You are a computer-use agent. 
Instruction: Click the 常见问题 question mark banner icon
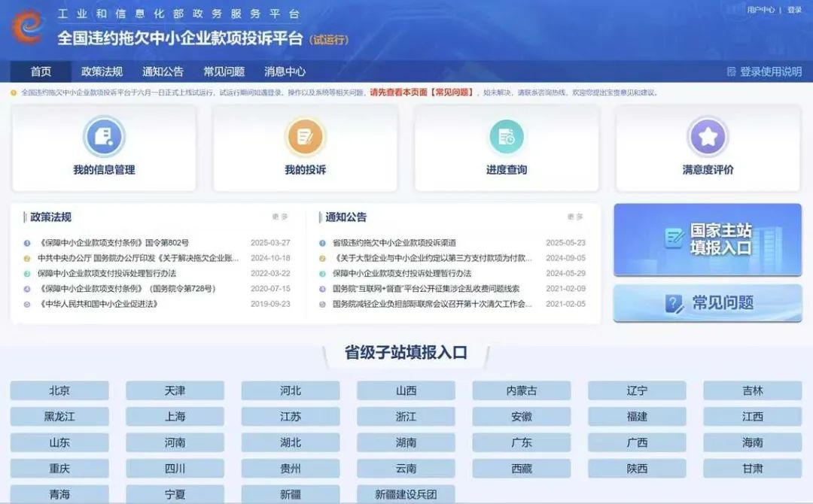[674, 303]
